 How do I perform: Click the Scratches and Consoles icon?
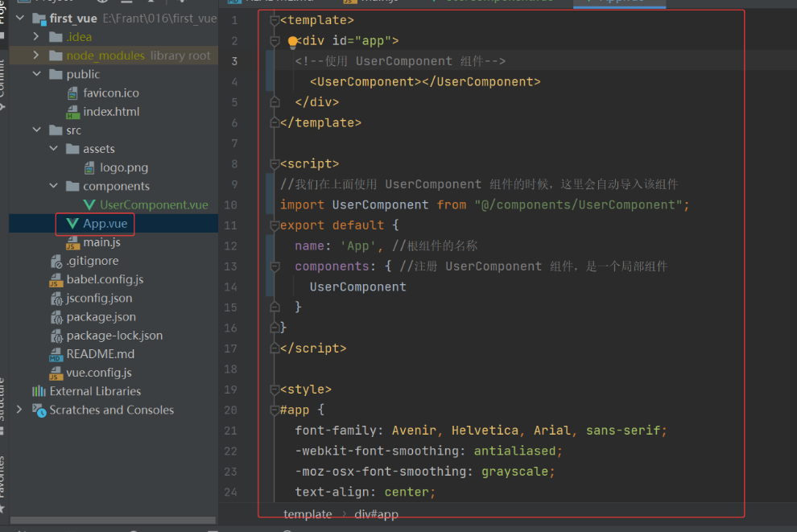click(x=39, y=410)
